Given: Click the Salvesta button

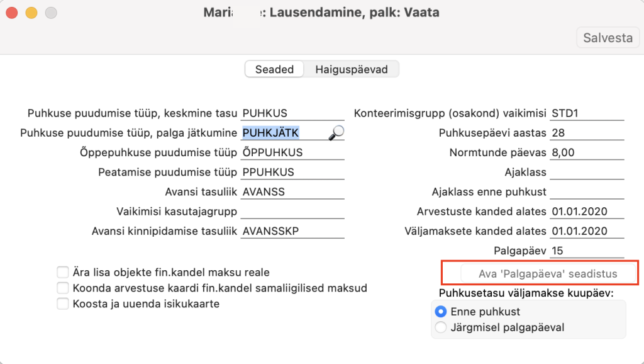Looking at the screenshot, I should (x=608, y=38).
